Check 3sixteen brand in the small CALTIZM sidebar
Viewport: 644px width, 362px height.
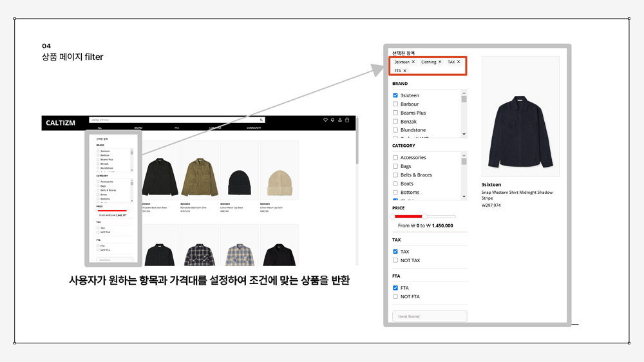[98, 151]
